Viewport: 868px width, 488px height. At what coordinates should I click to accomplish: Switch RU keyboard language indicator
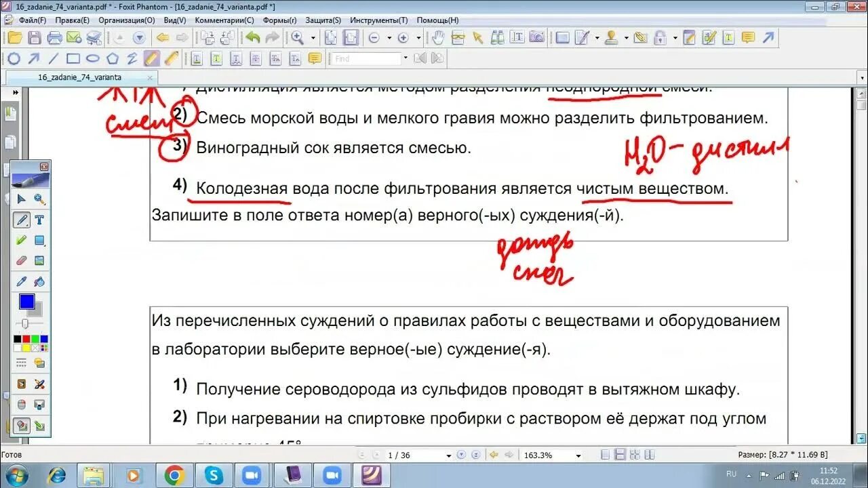coord(731,474)
